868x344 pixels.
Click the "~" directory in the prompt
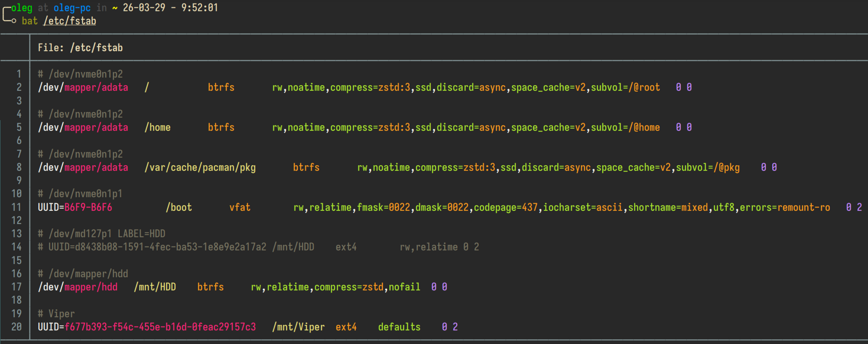pos(115,8)
